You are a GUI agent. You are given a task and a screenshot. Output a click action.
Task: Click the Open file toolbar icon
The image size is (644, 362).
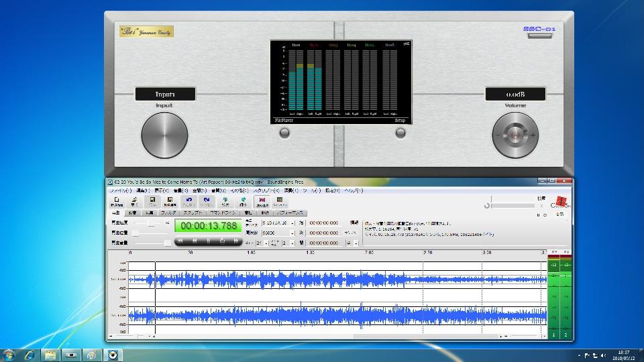tap(135, 200)
